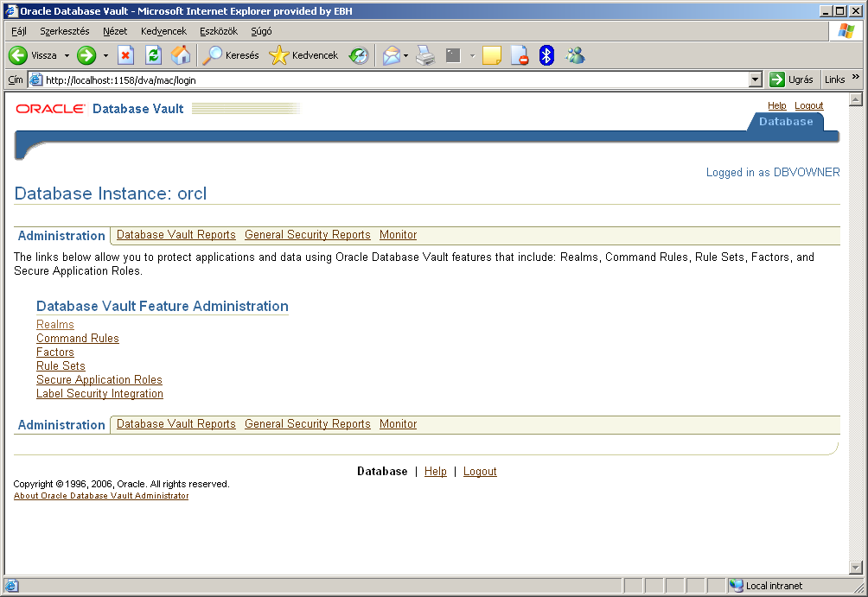Expand the Links toolbar chevron

tap(856, 77)
